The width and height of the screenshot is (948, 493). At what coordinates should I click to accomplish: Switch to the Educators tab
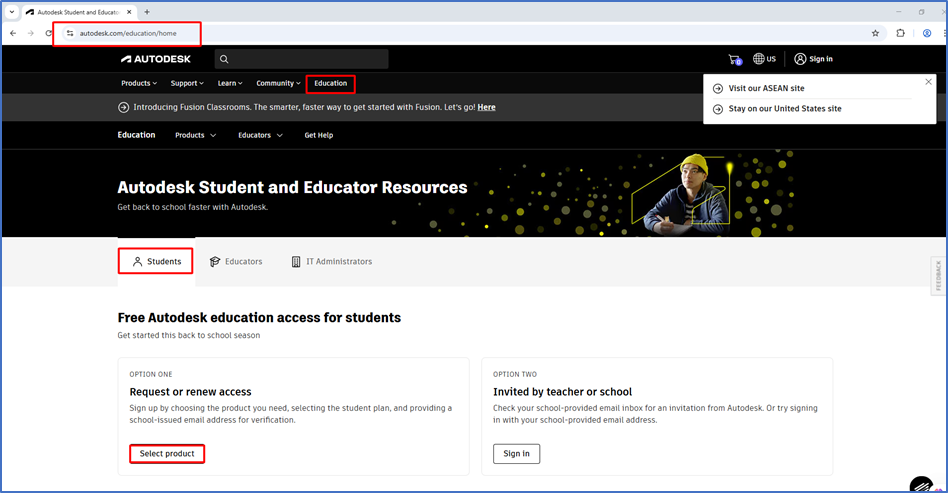click(x=236, y=262)
